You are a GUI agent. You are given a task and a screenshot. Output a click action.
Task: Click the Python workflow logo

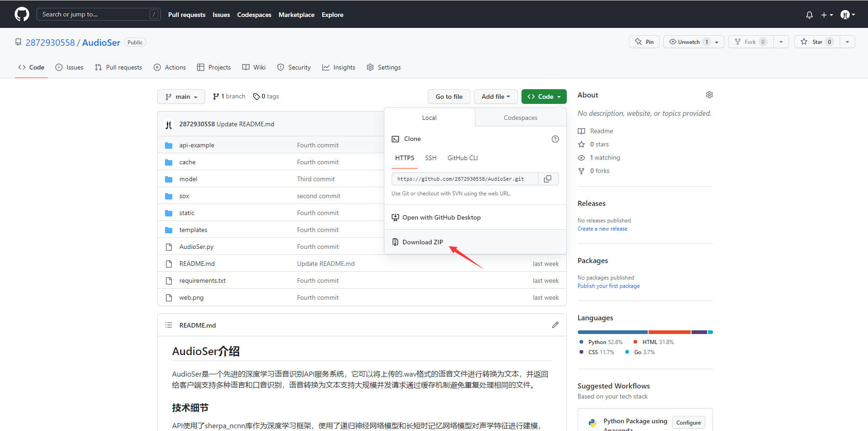(x=592, y=423)
